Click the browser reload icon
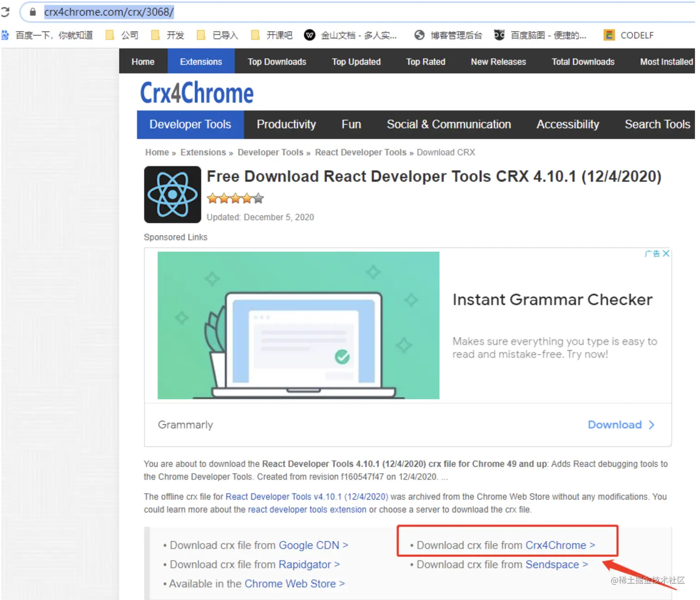 coord(5,12)
